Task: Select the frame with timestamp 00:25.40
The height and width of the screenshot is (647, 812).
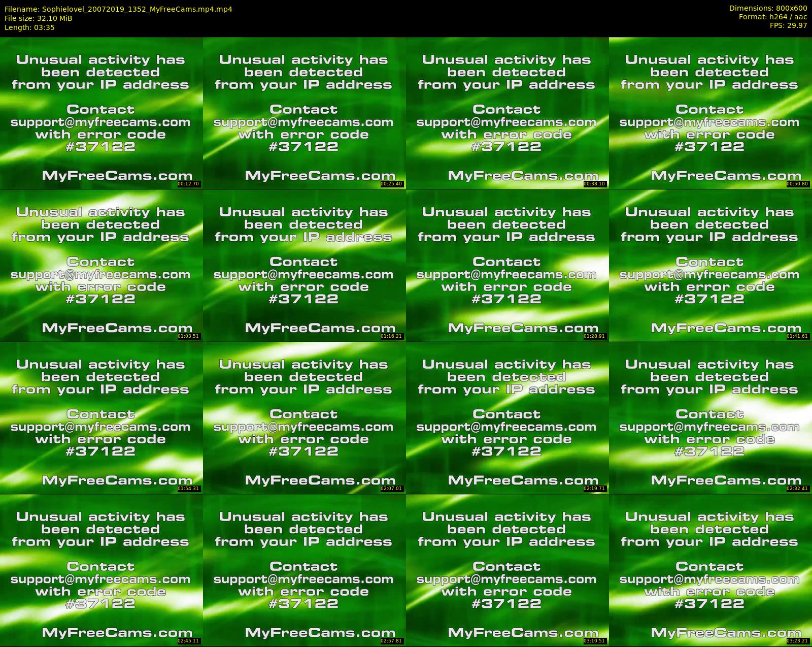Action: pos(304,113)
